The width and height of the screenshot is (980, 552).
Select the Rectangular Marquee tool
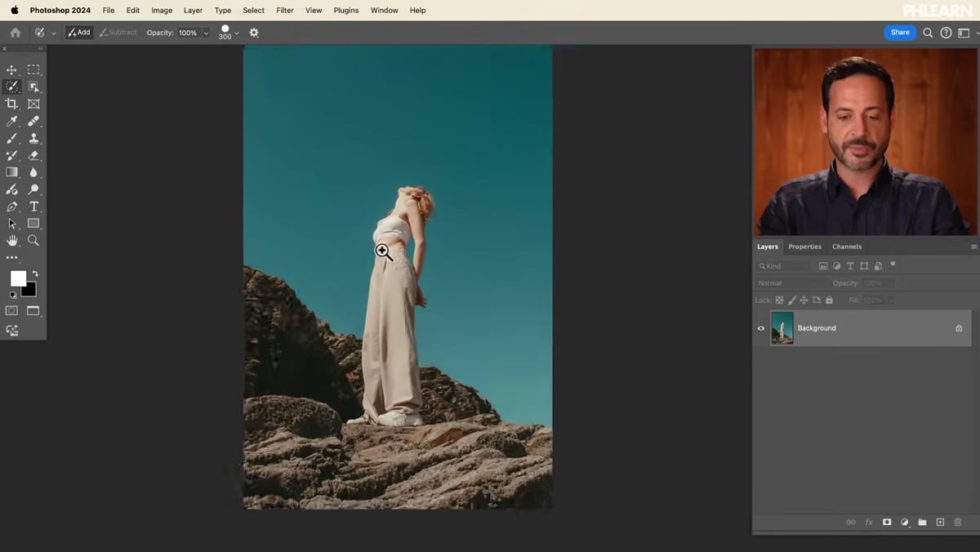[x=33, y=70]
